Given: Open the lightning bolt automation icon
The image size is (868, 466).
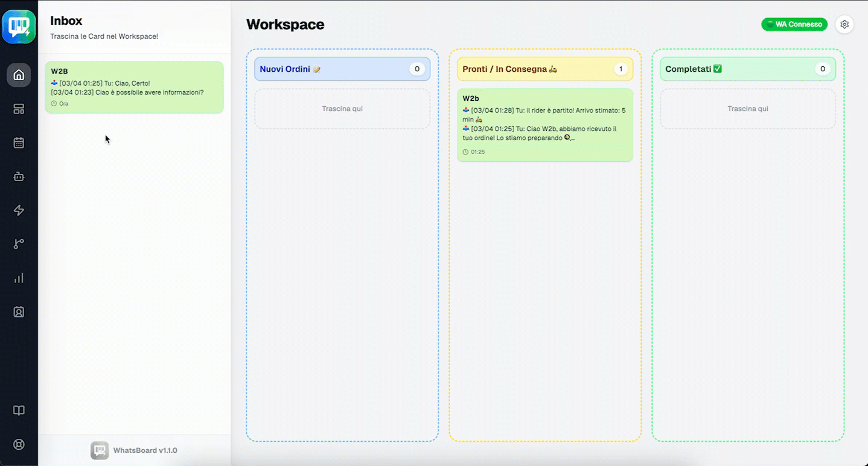Looking at the screenshot, I should (x=19, y=210).
